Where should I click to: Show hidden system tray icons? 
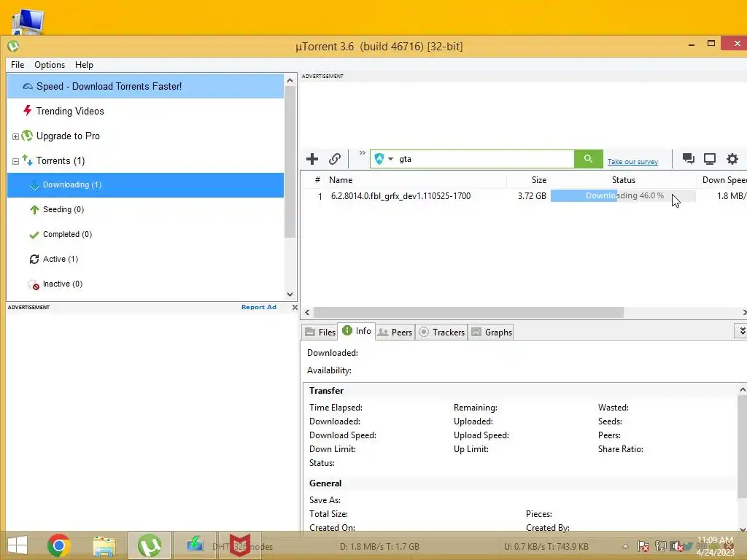(625, 547)
